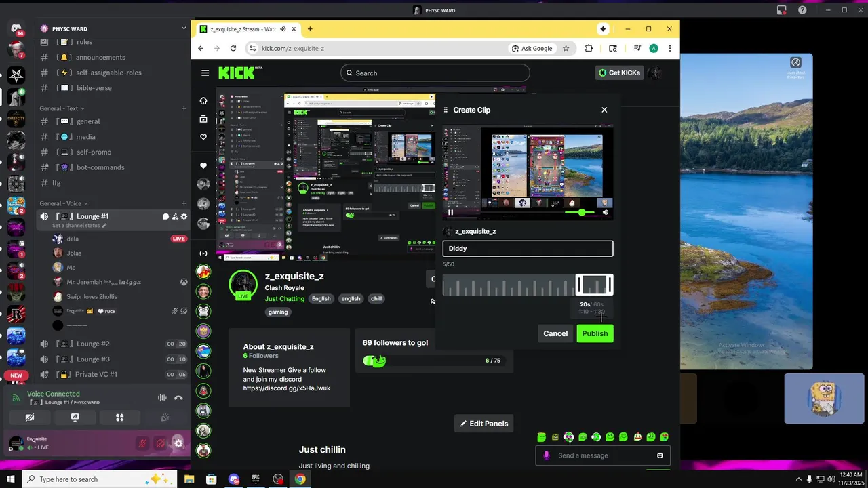Open emoji picker in Kick chat input
The width and height of the screenshot is (868, 488).
tap(660, 455)
